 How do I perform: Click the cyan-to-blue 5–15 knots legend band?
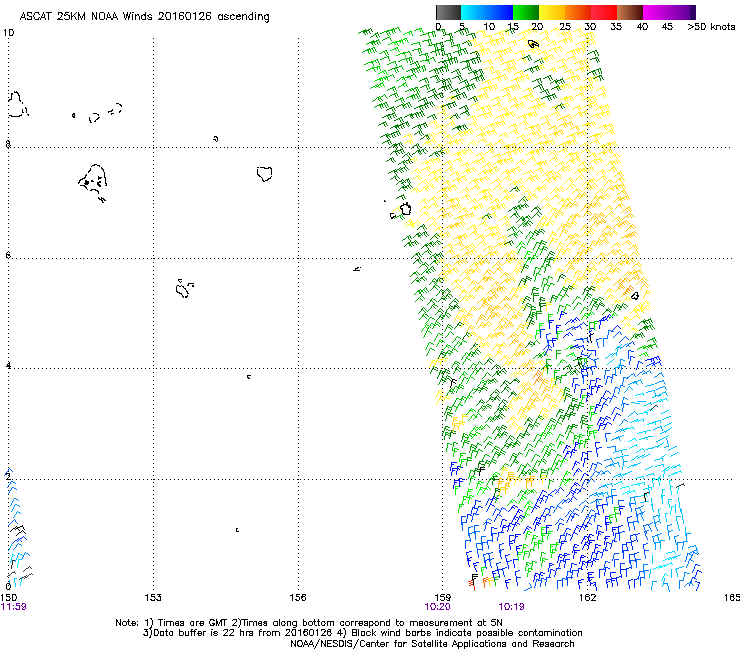tap(487, 12)
